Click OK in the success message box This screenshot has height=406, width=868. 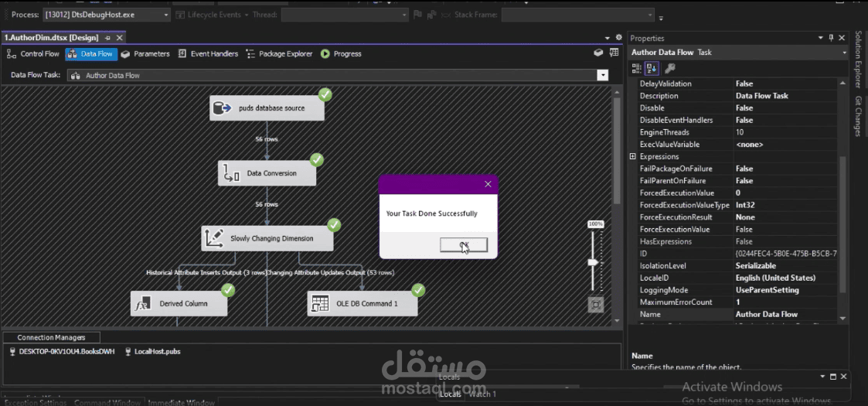point(464,245)
